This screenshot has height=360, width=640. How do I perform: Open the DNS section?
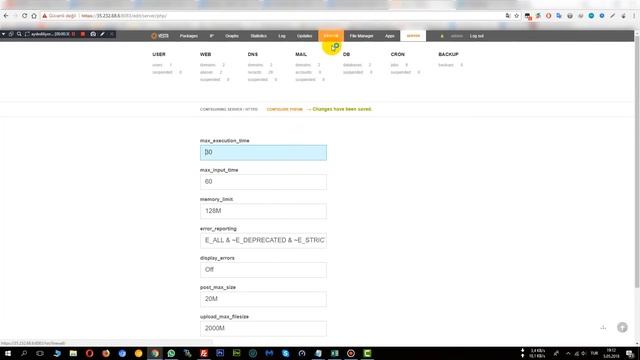coord(253,54)
